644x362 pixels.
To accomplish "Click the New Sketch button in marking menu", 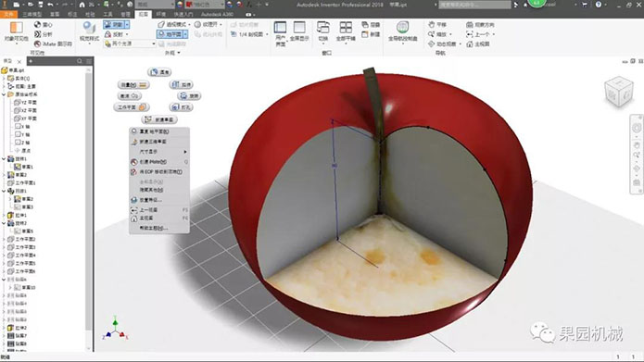I will tap(159, 119).
